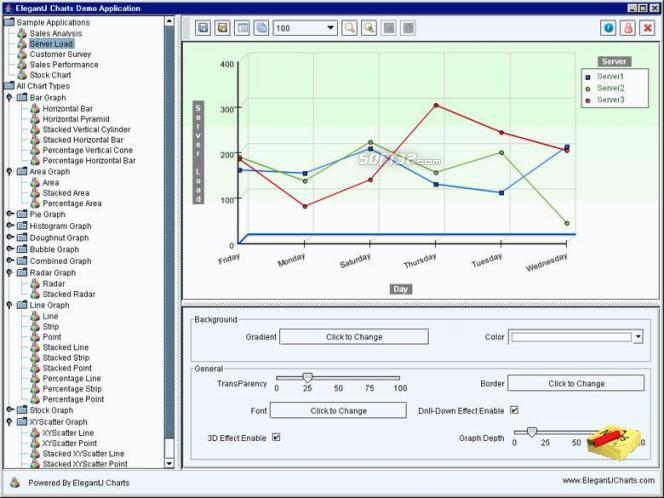The width and height of the screenshot is (664, 498).
Task: Click the Stacked Area chart icon
Action: click(35, 193)
